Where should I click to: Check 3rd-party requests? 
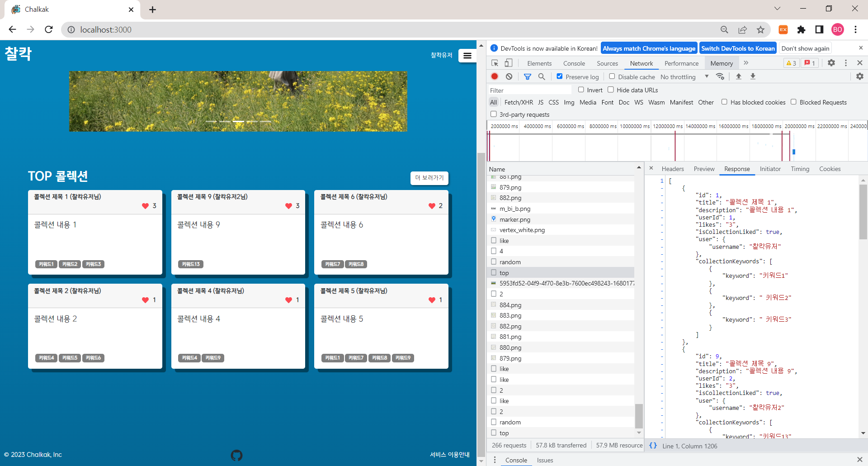494,114
